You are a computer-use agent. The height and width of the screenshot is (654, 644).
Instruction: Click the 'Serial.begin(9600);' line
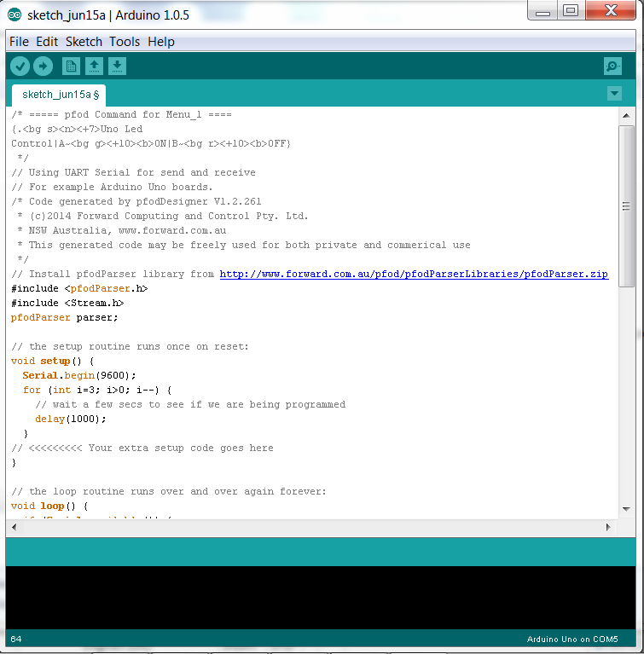(79, 376)
